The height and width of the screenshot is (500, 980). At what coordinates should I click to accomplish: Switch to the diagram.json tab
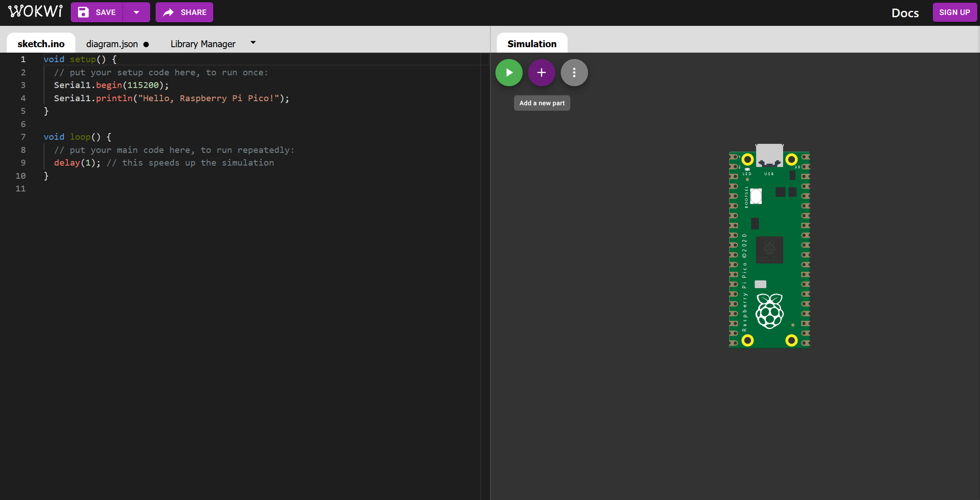pos(112,44)
